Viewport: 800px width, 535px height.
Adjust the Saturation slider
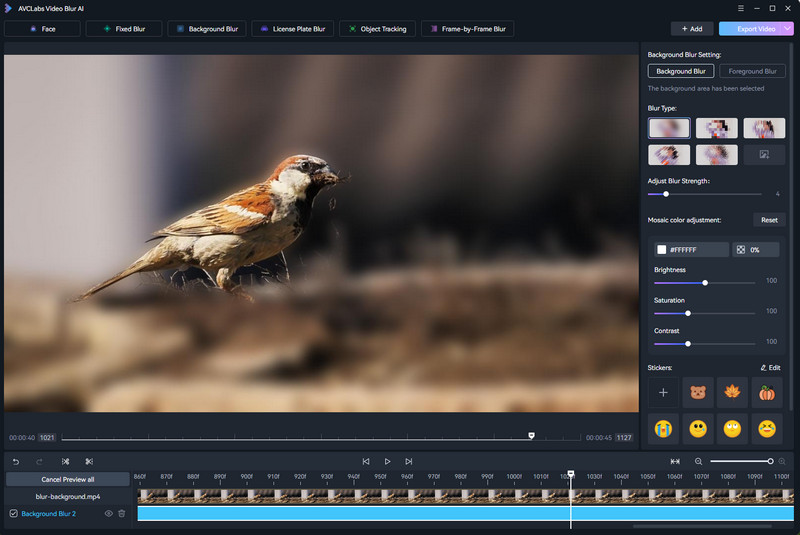coord(688,313)
